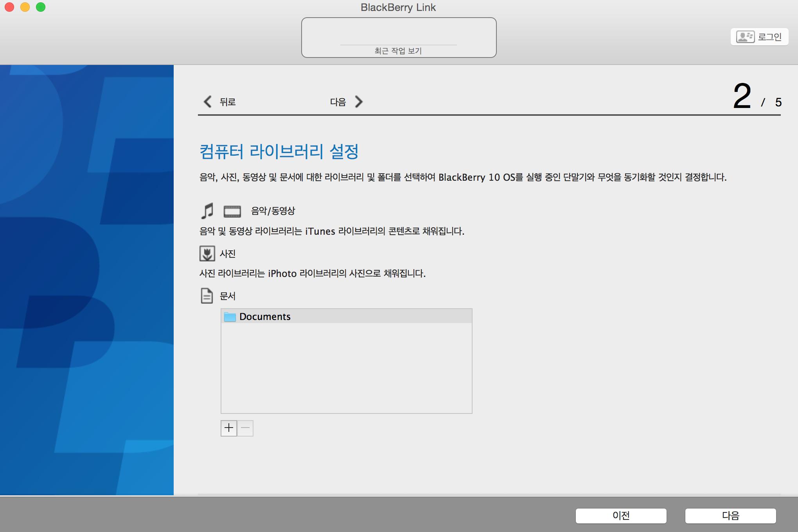
Task: Click the 뒤로 back navigation label
Action: point(228,102)
